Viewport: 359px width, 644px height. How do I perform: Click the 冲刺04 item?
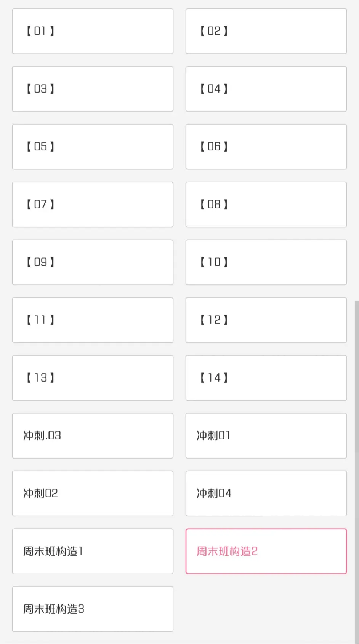coord(266,494)
